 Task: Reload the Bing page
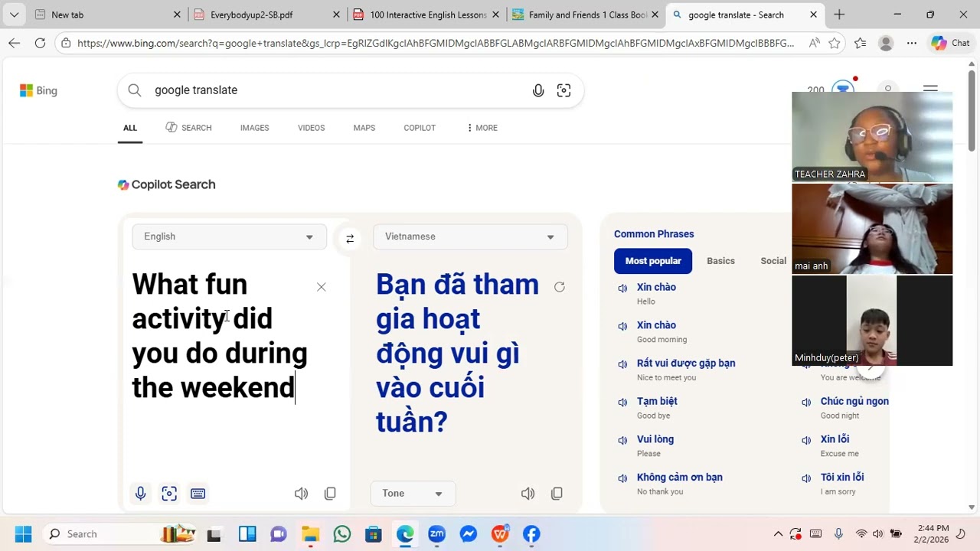tap(40, 44)
